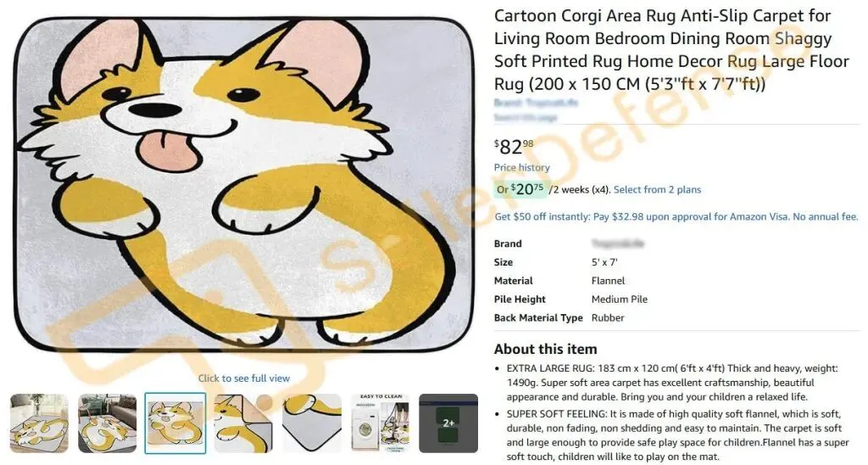This screenshot has width=868, height=465.
Task: Click the $82.98 price
Action: pos(514,147)
